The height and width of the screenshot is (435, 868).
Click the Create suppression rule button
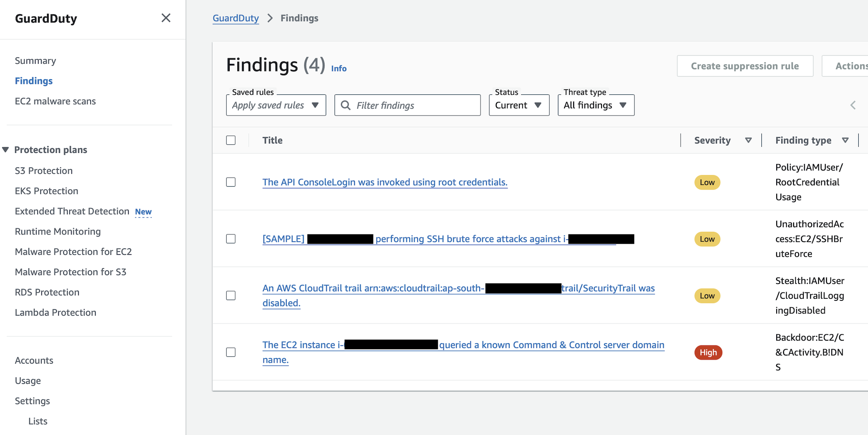click(x=745, y=66)
